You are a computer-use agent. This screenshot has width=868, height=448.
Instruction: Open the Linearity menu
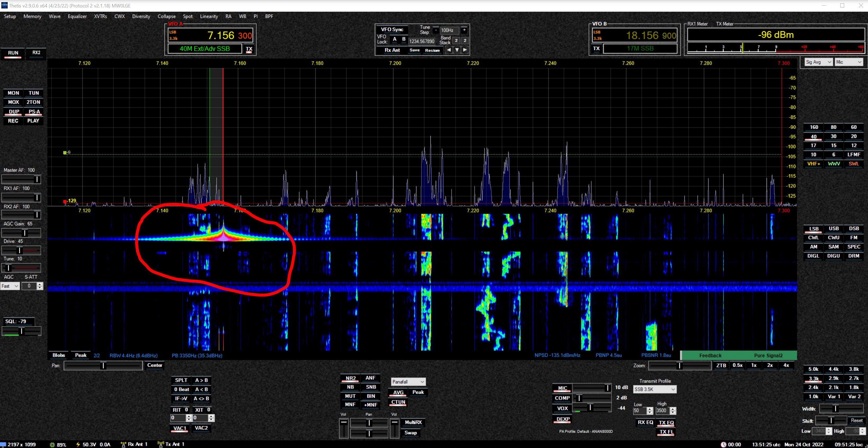[x=209, y=16]
